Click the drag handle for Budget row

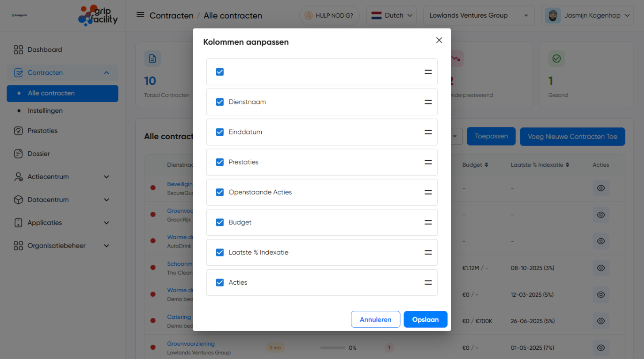[428, 222]
